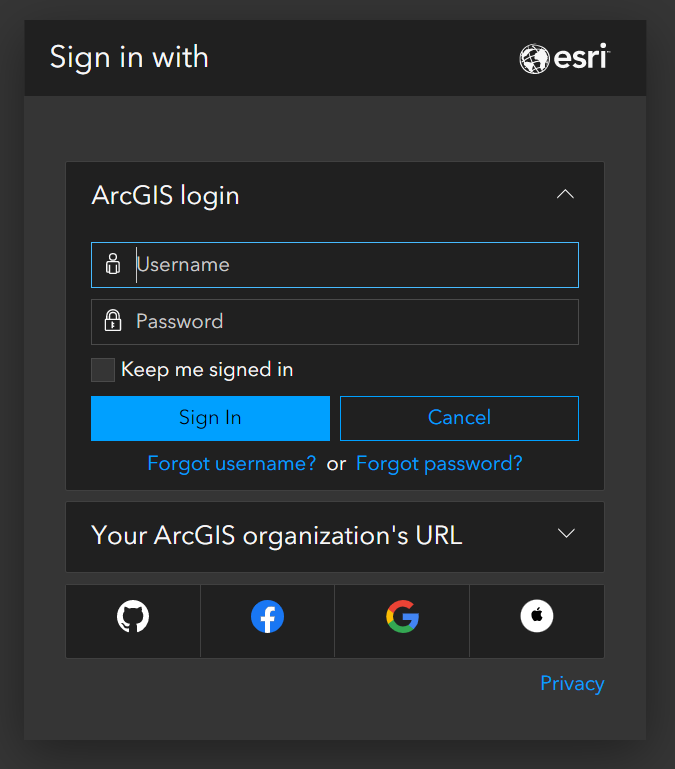Click the person icon beside Username

[x=113, y=265]
